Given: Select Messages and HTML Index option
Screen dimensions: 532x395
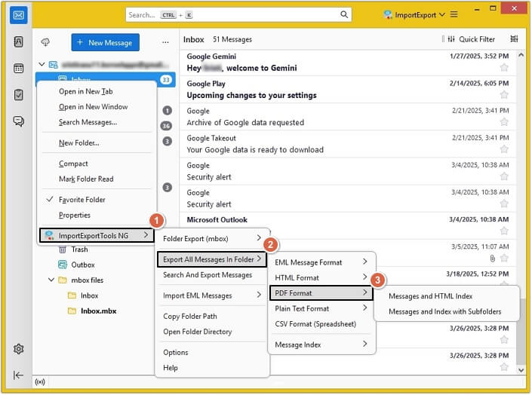Looking at the screenshot, I should click(x=430, y=296).
